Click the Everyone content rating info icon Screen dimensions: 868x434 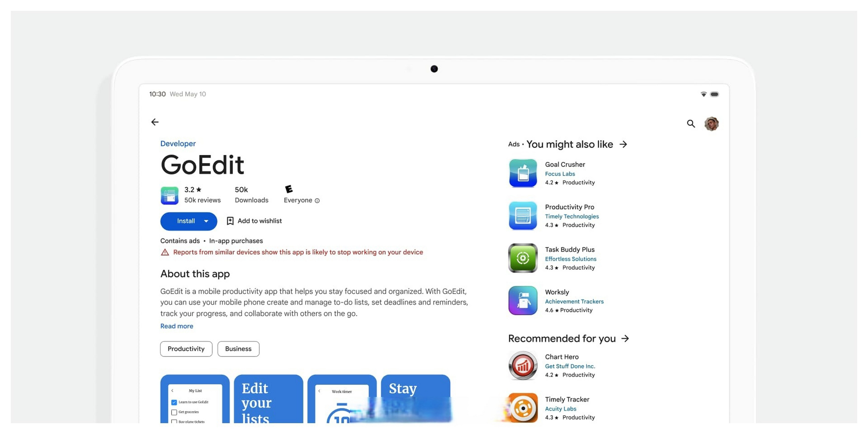point(317,200)
